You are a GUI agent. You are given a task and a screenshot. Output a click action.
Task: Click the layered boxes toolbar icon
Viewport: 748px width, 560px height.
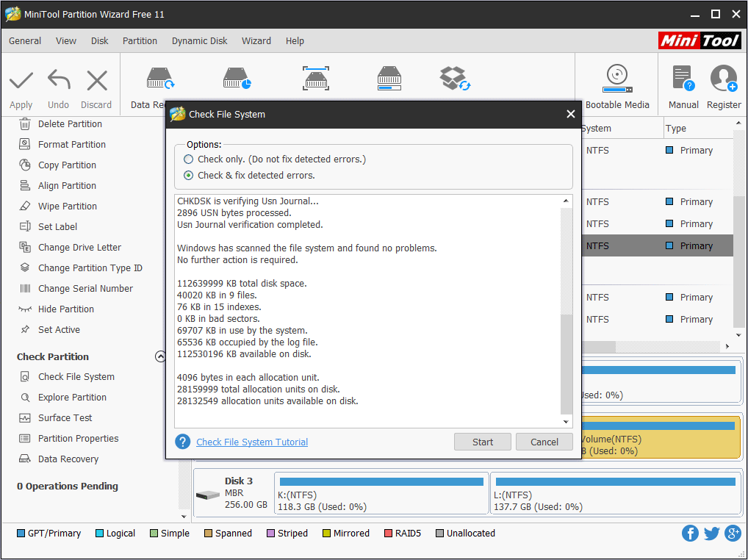455,79
